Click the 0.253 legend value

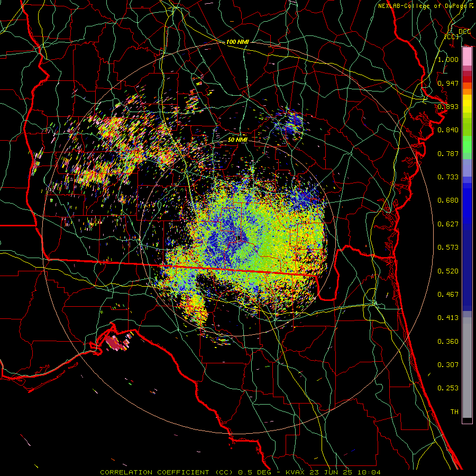click(448, 388)
